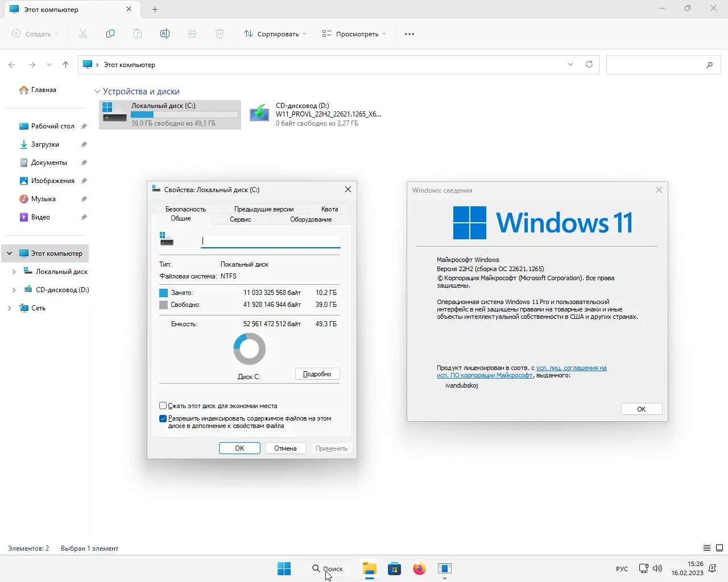Switch to the Сервис tab

[241, 219]
